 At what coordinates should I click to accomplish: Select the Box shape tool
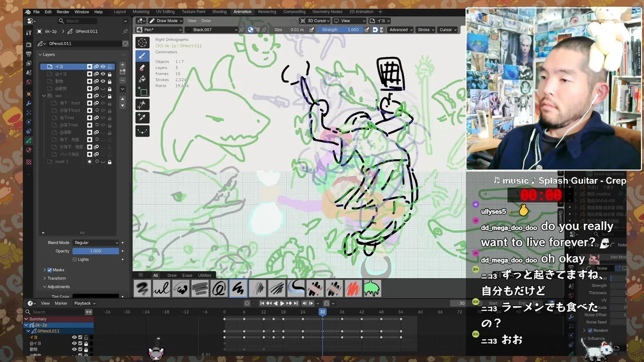142,92
